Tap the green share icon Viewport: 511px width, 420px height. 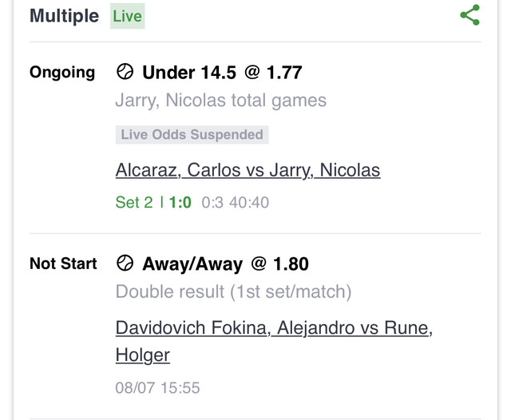point(469,15)
